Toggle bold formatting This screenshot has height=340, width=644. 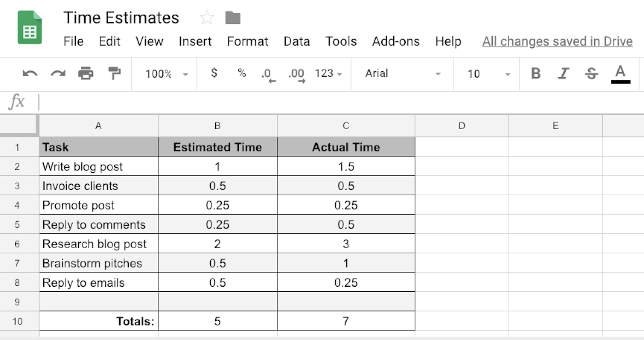point(535,74)
